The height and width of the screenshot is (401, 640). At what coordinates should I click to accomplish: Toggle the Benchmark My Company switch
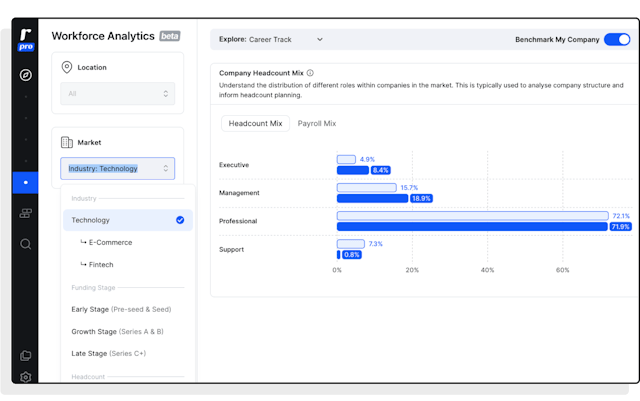pos(617,40)
